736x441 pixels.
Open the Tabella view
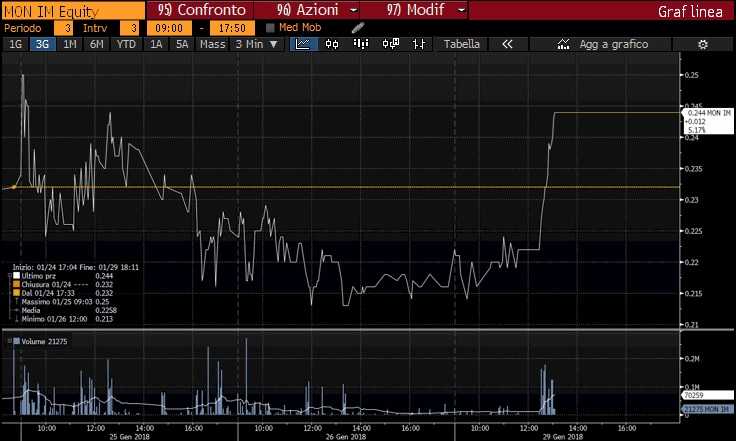461,45
